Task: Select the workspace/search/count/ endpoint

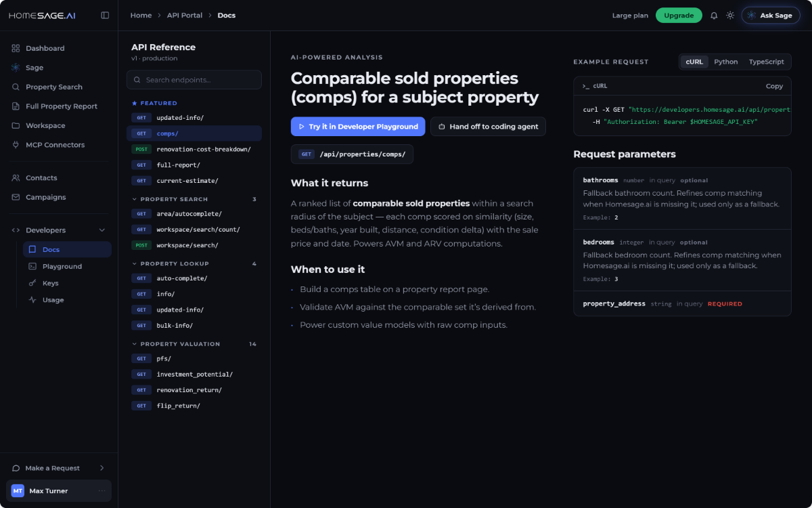Action: click(x=194, y=230)
